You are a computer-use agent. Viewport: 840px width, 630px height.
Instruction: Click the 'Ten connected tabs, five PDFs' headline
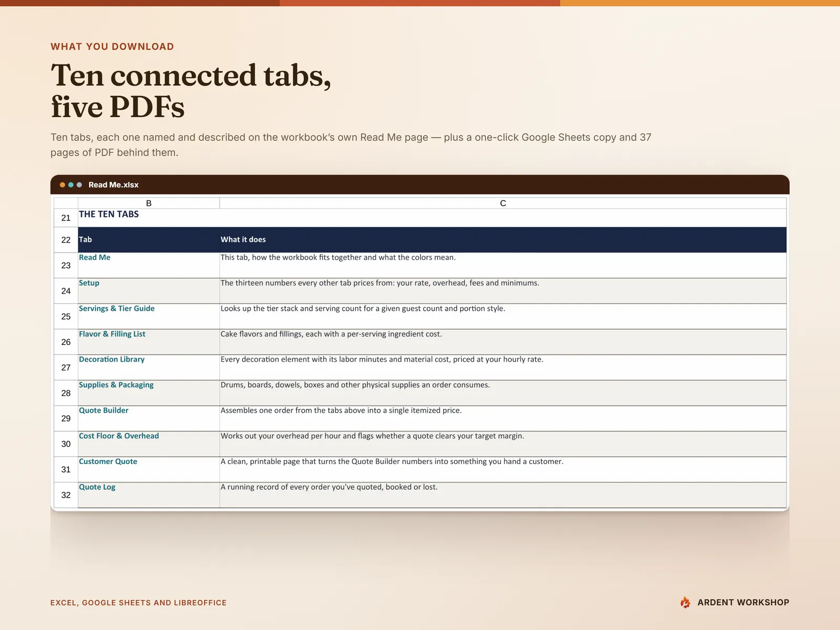[x=191, y=91]
